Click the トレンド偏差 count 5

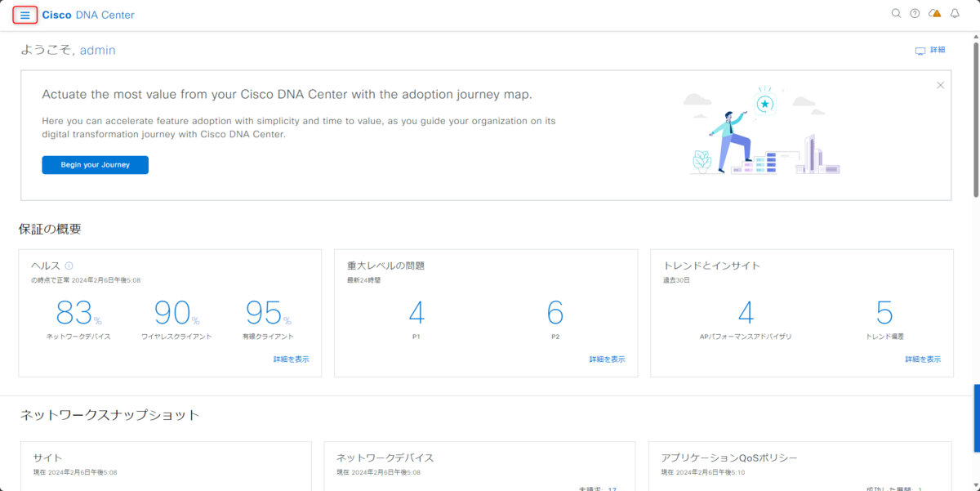[884, 314]
